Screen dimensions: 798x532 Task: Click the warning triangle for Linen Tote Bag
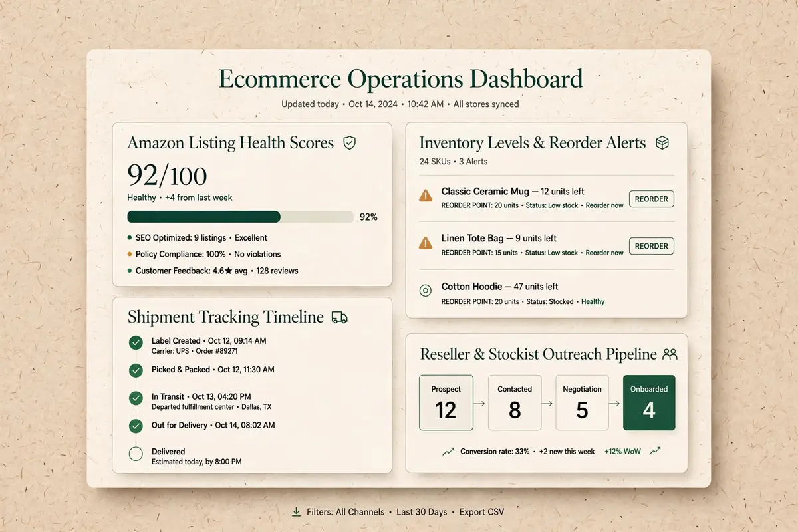[426, 243]
